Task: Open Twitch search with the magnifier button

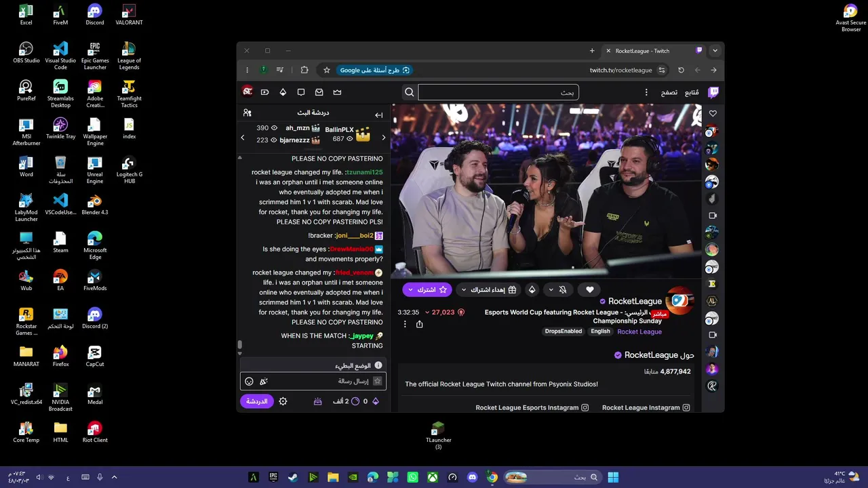Action: [410, 92]
